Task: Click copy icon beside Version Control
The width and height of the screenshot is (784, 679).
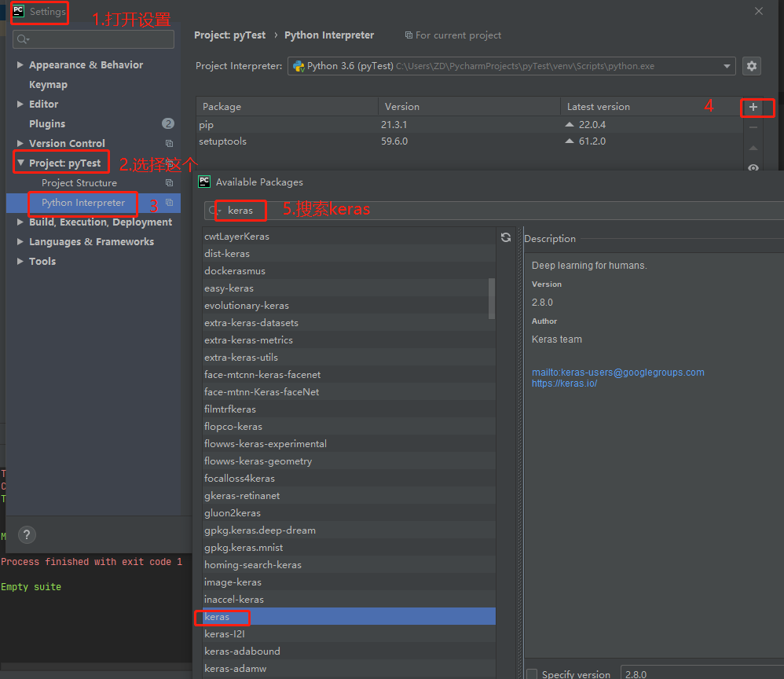Action: point(170,144)
